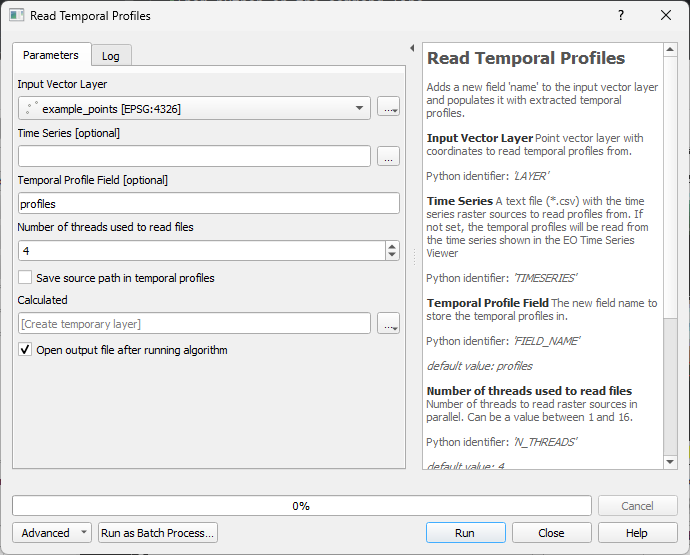Uncheck Open output file after running algorithm
This screenshot has width=690, height=555.
coord(25,350)
